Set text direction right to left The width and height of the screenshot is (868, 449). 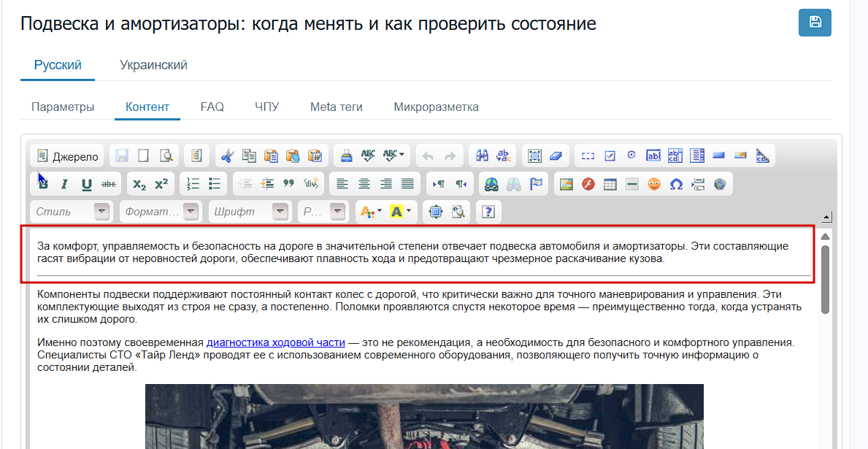(461, 184)
